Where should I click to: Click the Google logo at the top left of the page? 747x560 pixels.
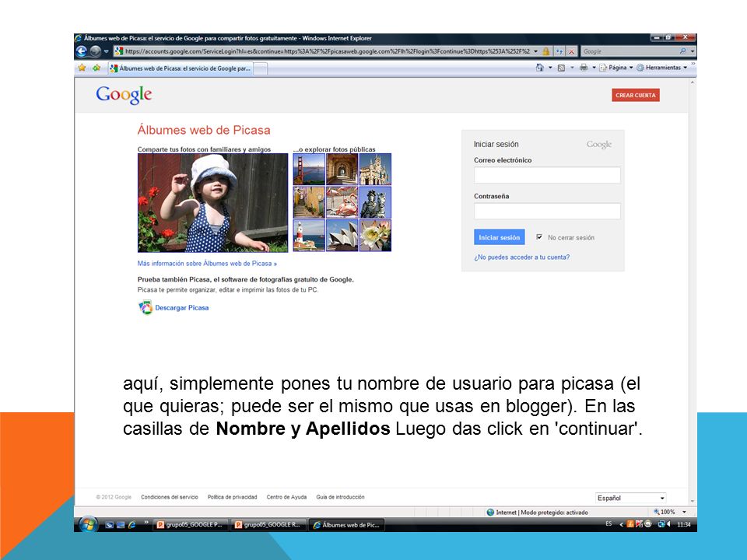124,95
